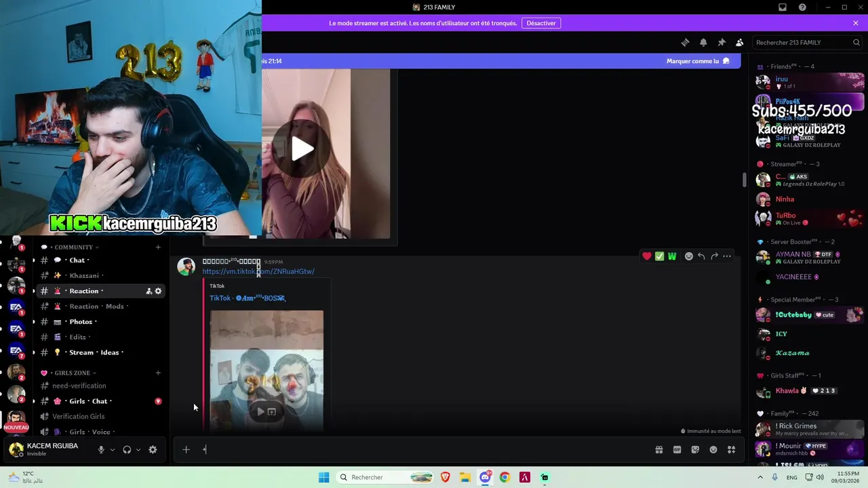React with the green checkmark emoji
This screenshot has width=868, height=488.
point(659,256)
